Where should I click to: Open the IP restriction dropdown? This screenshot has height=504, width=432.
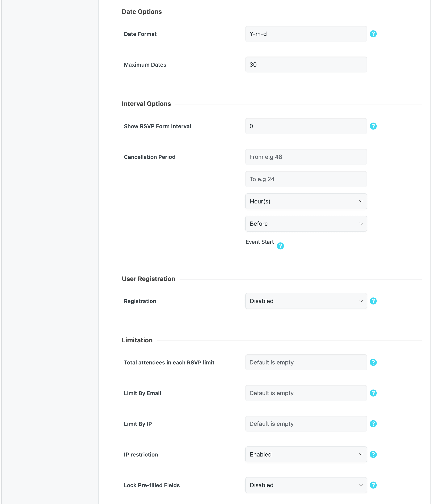click(306, 454)
